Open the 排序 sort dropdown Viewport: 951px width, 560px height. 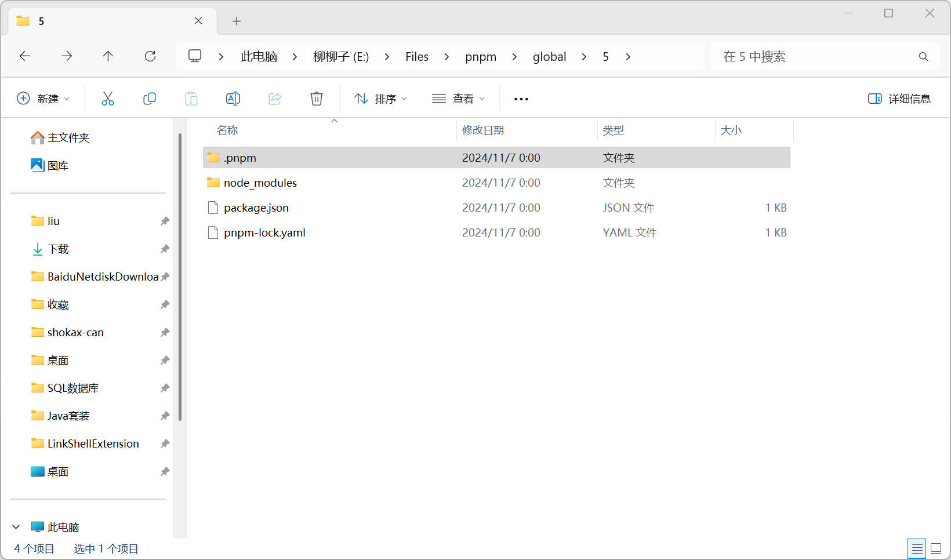point(381,99)
